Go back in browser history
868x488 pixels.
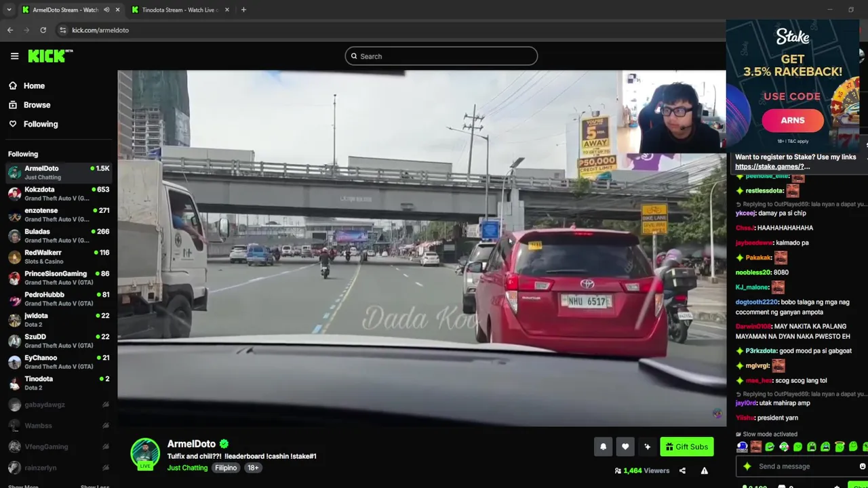(x=10, y=30)
